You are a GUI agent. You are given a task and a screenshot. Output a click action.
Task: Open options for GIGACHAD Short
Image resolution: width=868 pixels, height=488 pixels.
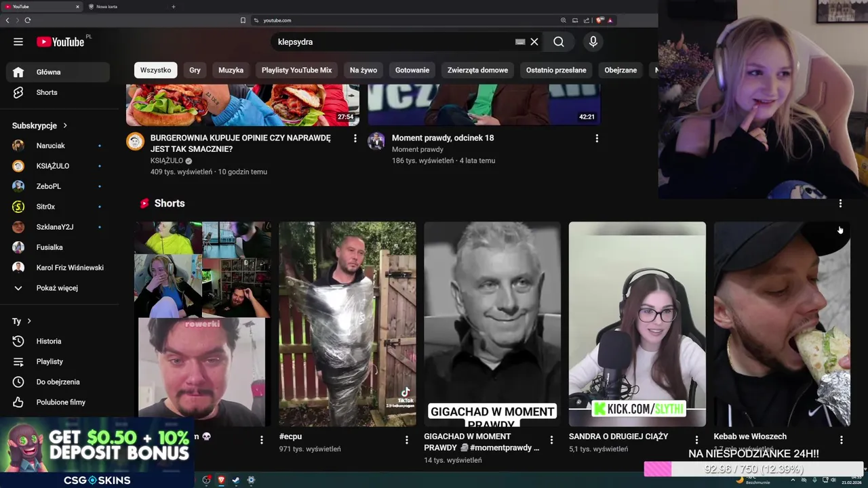click(x=551, y=440)
